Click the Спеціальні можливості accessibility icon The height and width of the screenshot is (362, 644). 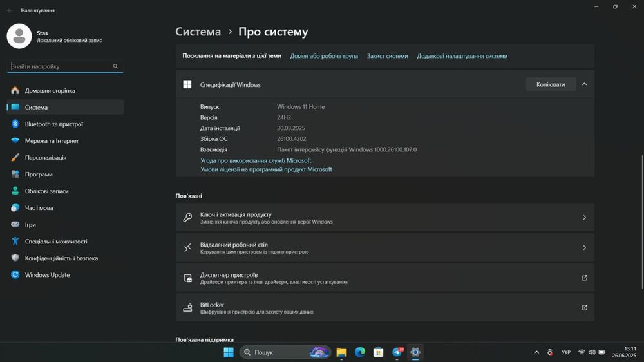15,242
